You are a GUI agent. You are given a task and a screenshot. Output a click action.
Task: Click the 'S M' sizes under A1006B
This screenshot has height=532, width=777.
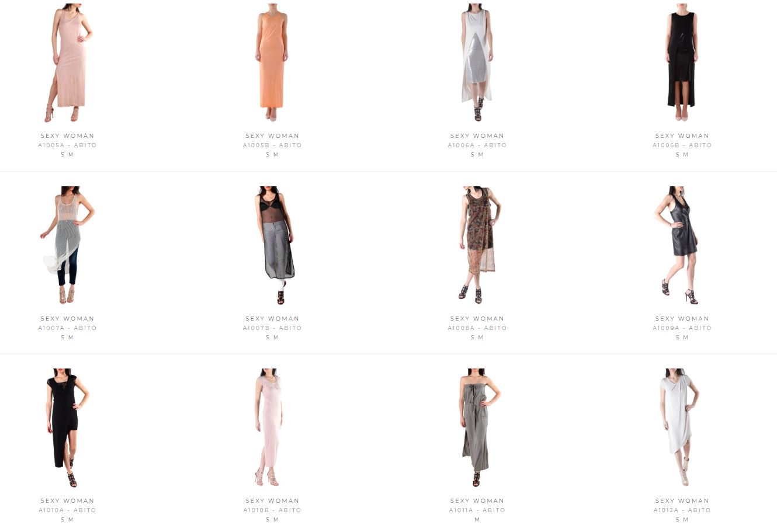pyautogui.click(x=682, y=155)
